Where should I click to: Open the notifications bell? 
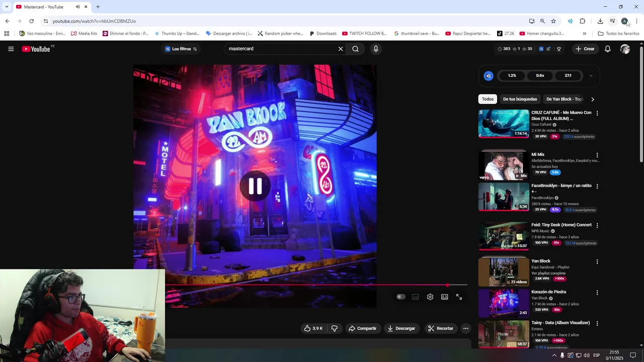[607, 49]
